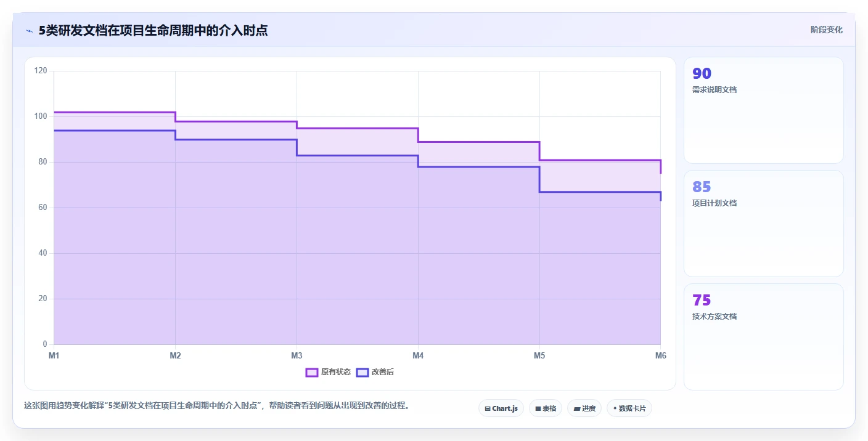Select the Chart.js tag
This screenshot has width=868, height=441.
click(x=501, y=408)
